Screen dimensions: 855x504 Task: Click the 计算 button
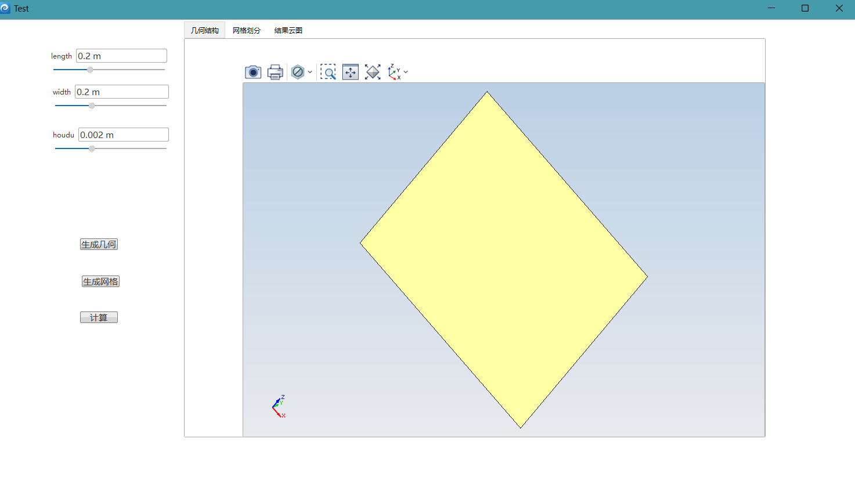pyautogui.click(x=99, y=317)
